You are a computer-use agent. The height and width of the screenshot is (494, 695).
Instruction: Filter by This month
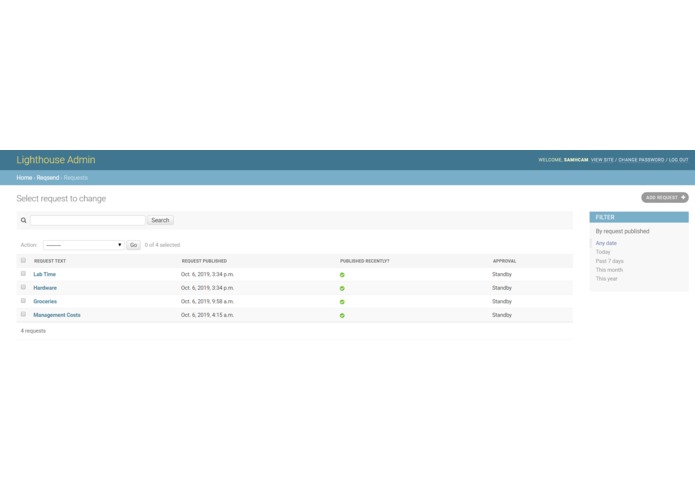609,270
